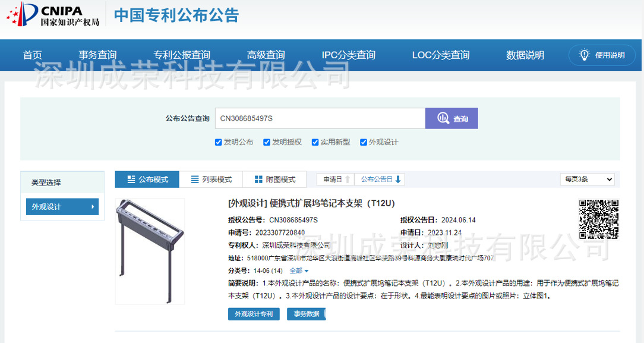Open 事务查询 menu item
Viewport: 644px width, 343px height.
(98, 55)
